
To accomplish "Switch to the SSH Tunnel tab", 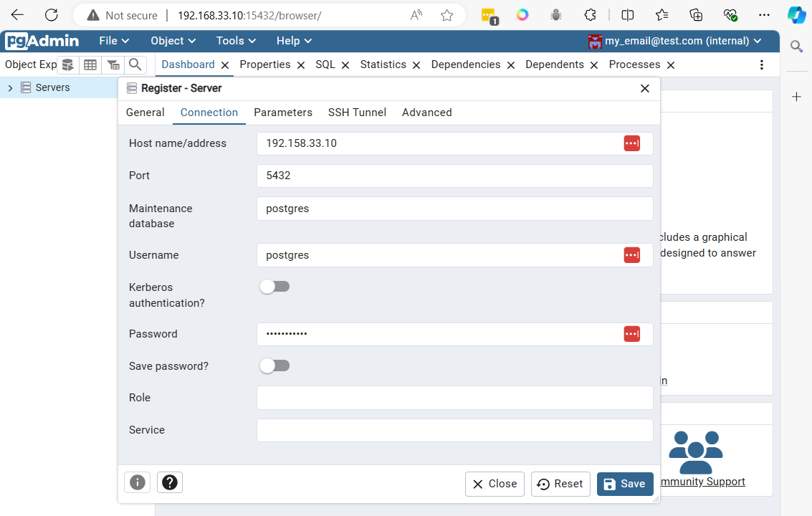I will 357,113.
